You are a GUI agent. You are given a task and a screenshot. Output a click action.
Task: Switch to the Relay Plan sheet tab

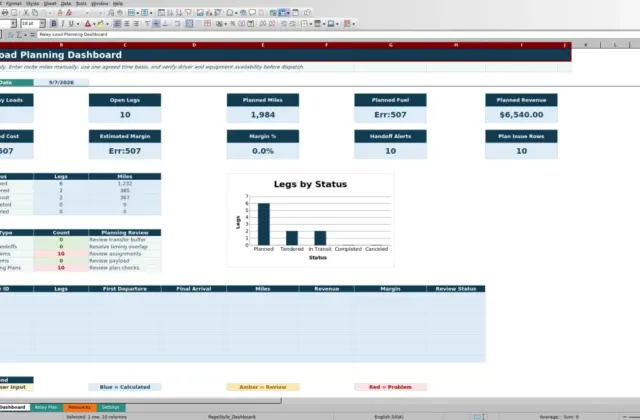point(46,407)
